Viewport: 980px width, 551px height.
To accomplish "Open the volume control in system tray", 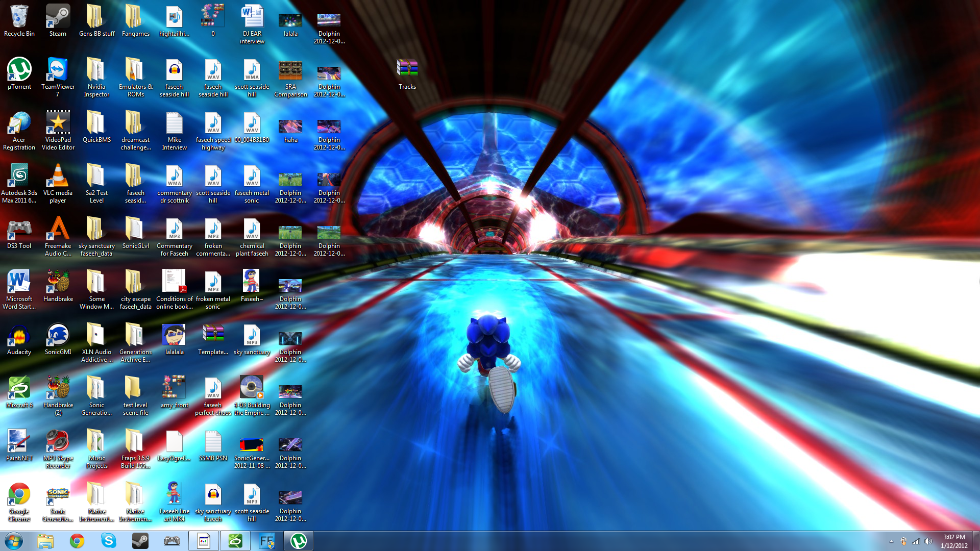I will [x=928, y=541].
